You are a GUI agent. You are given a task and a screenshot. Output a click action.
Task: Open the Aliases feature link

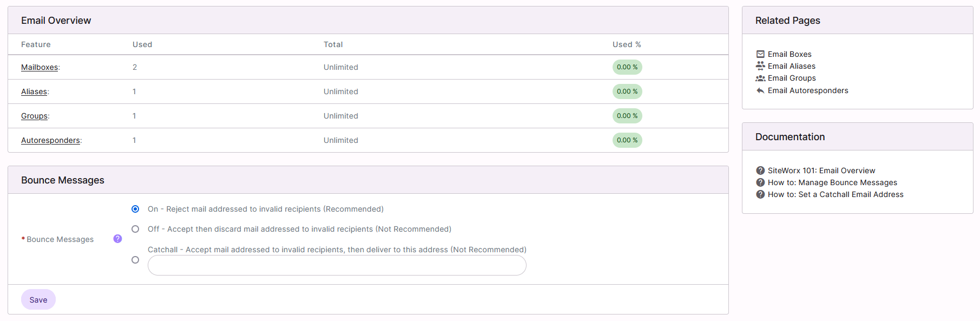coord(34,91)
